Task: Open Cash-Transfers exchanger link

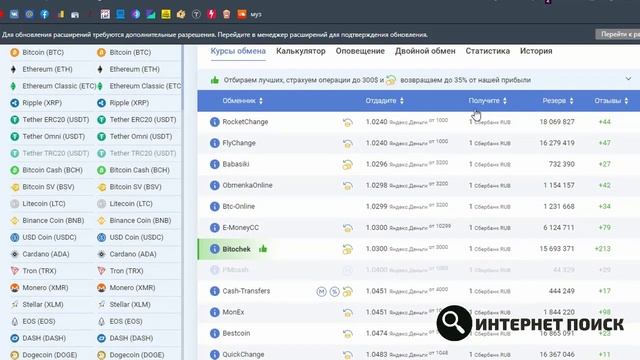Action: click(246, 291)
